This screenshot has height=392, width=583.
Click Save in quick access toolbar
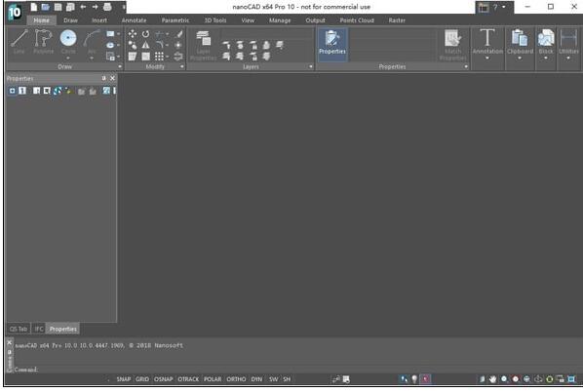click(58, 7)
